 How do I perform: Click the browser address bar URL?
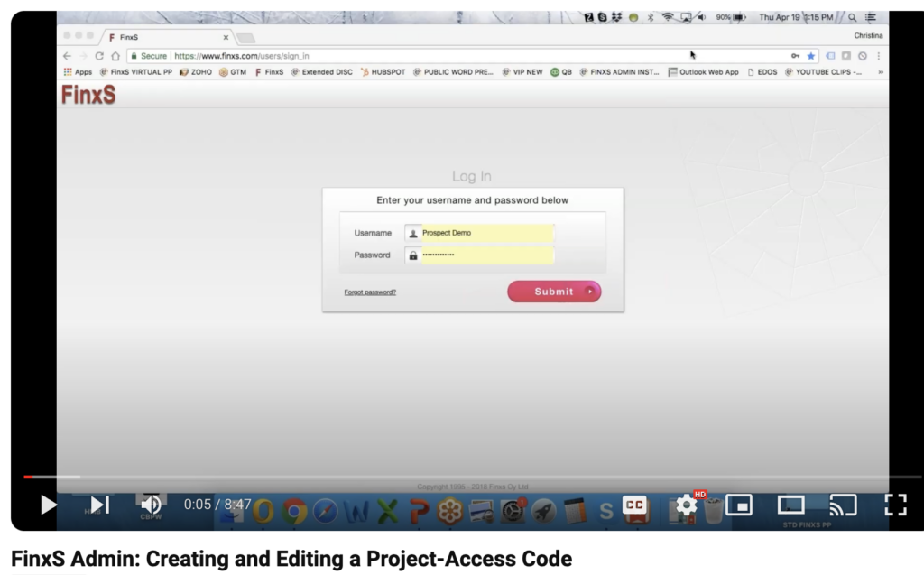point(242,56)
